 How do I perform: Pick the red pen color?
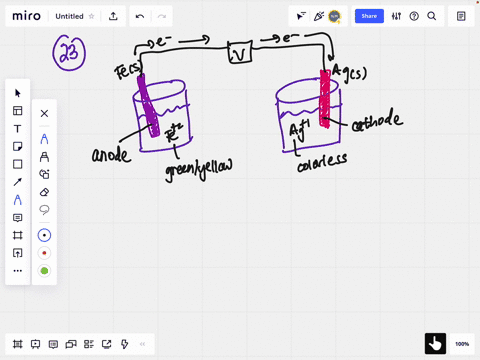tap(44, 253)
